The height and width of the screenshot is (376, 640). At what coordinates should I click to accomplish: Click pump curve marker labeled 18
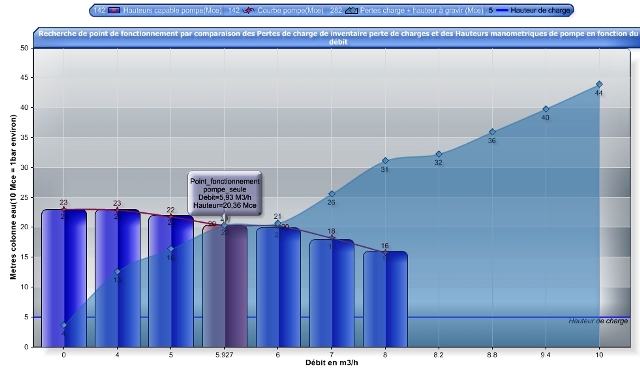tap(332, 238)
